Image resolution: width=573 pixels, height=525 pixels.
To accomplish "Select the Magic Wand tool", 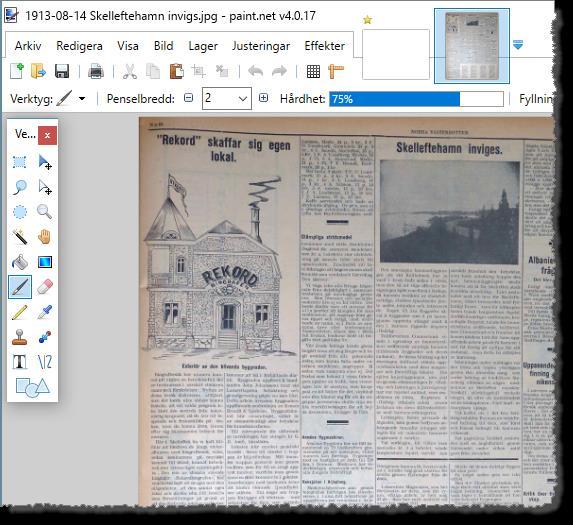I will pyautogui.click(x=20, y=236).
